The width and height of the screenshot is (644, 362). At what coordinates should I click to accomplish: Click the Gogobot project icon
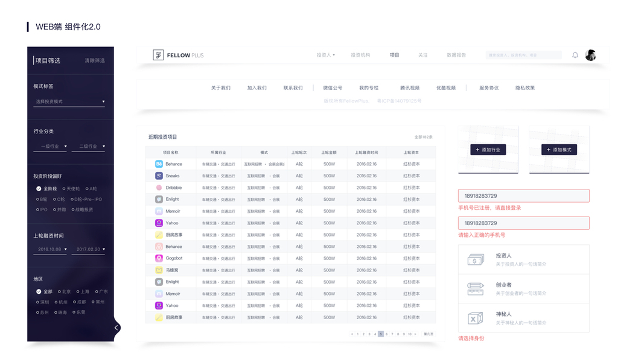[x=159, y=258]
